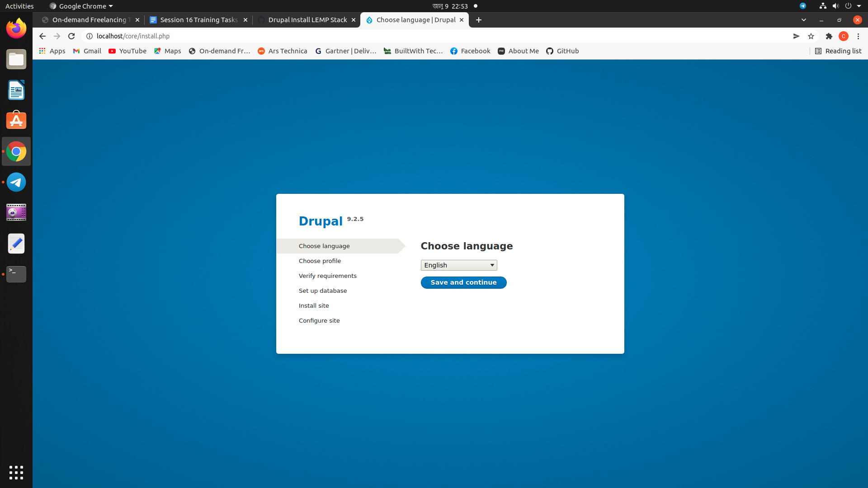The height and width of the screenshot is (488, 868).
Task: Show all applications grid
Action: (x=16, y=473)
